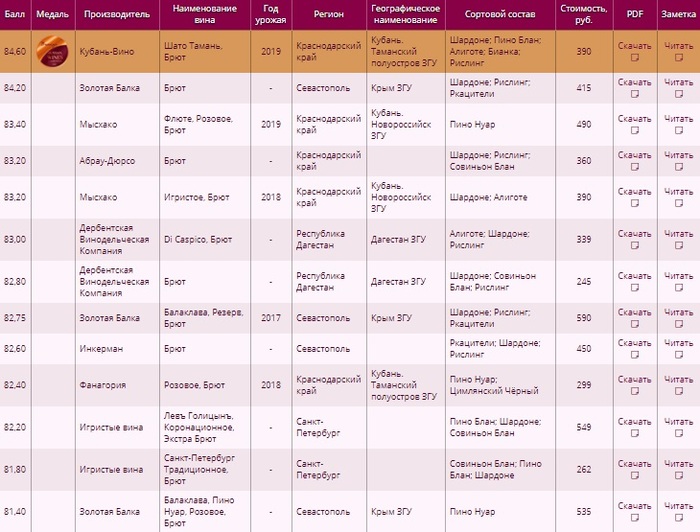Screen dimensions: 700x532
Task: Sort by Год урожая column header
Action: [271, 14]
